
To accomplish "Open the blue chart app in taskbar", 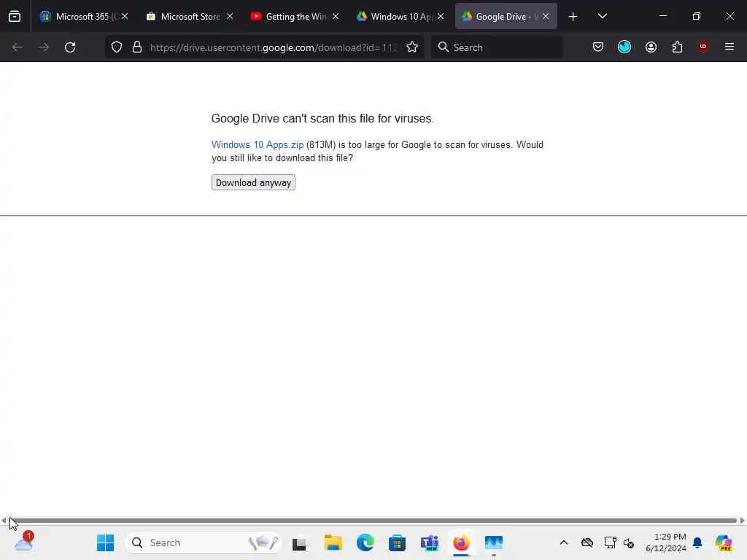I will pyautogui.click(x=494, y=542).
